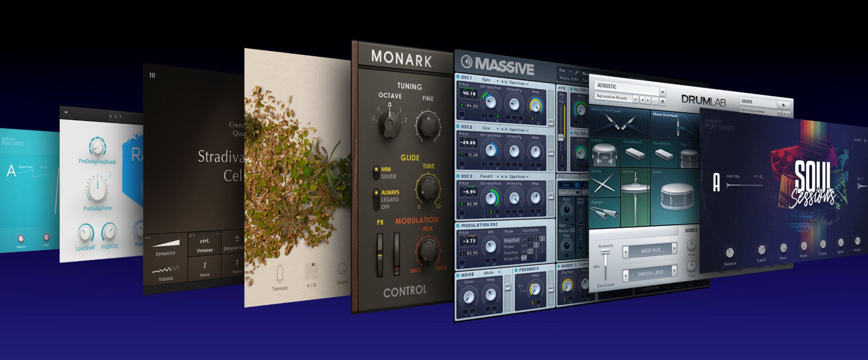Screen dimensions: 868x360
Task: Click the Octave knob in Monark
Action: 389,125
